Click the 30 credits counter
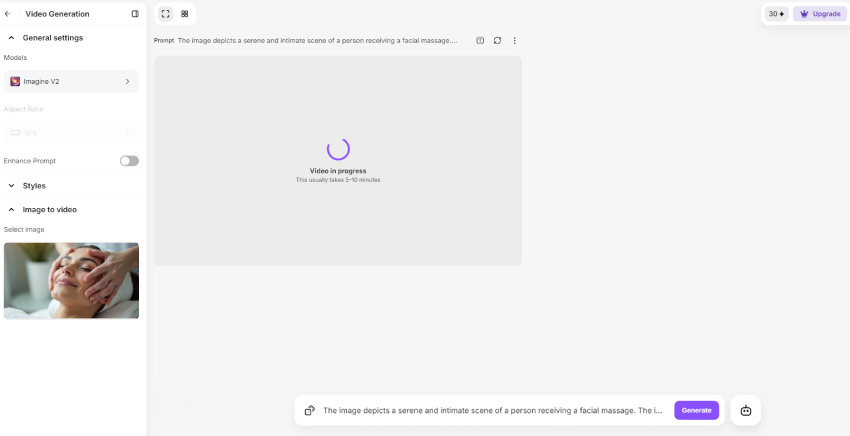Viewport: 850px width, 436px height. pyautogui.click(x=776, y=14)
